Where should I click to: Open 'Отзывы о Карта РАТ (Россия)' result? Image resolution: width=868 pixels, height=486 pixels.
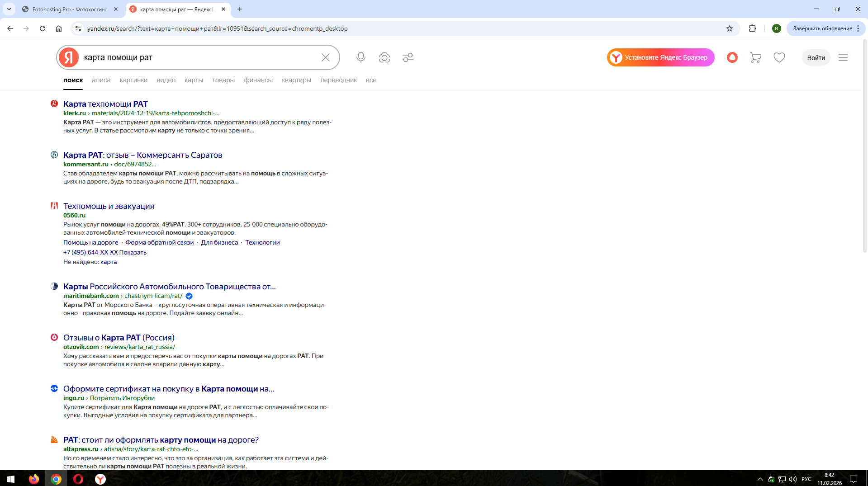(119, 338)
